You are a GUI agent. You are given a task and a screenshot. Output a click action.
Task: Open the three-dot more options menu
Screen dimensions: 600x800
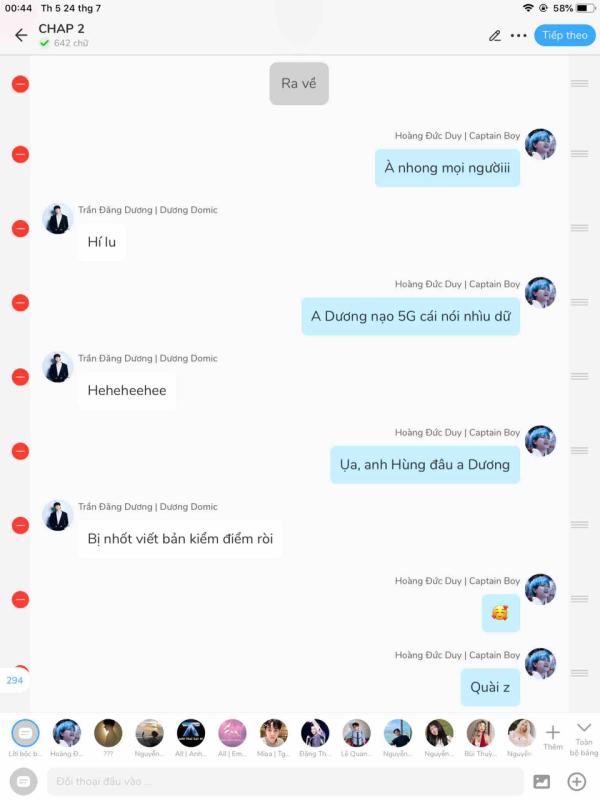click(x=518, y=36)
